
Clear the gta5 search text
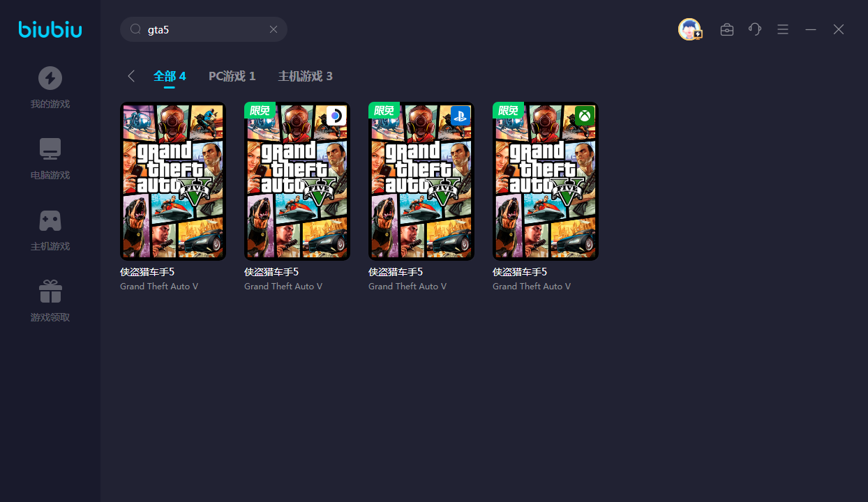point(274,29)
